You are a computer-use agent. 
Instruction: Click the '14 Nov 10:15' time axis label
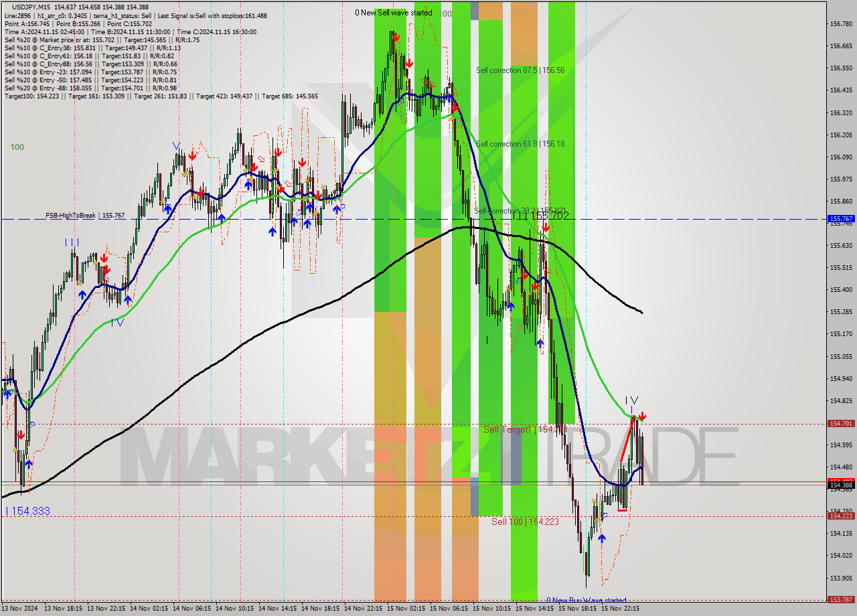pos(236,609)
